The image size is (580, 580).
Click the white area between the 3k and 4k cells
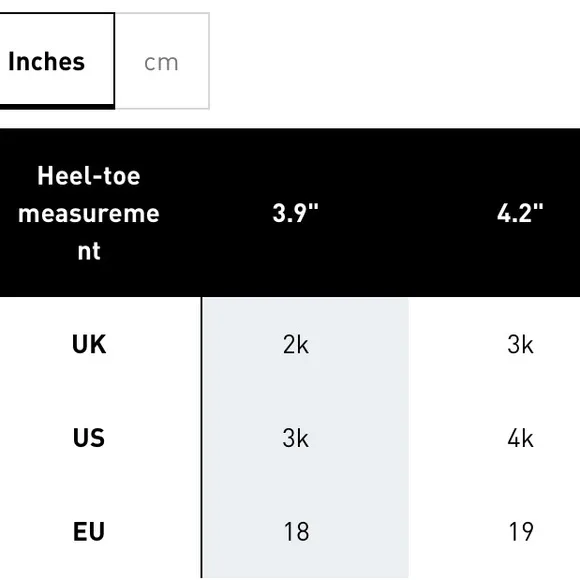tap(520, 391)
